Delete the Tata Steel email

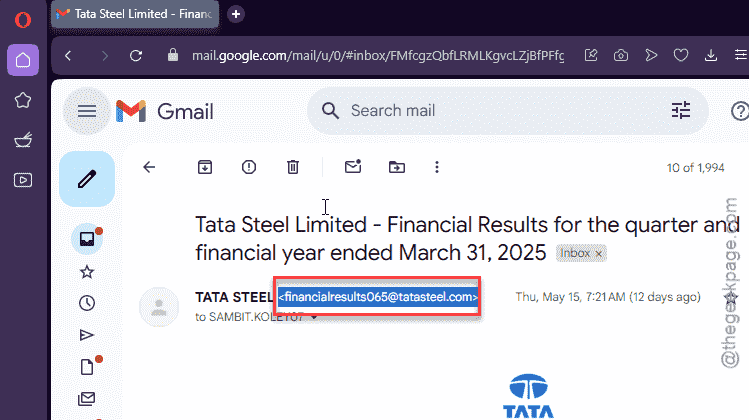293,167
